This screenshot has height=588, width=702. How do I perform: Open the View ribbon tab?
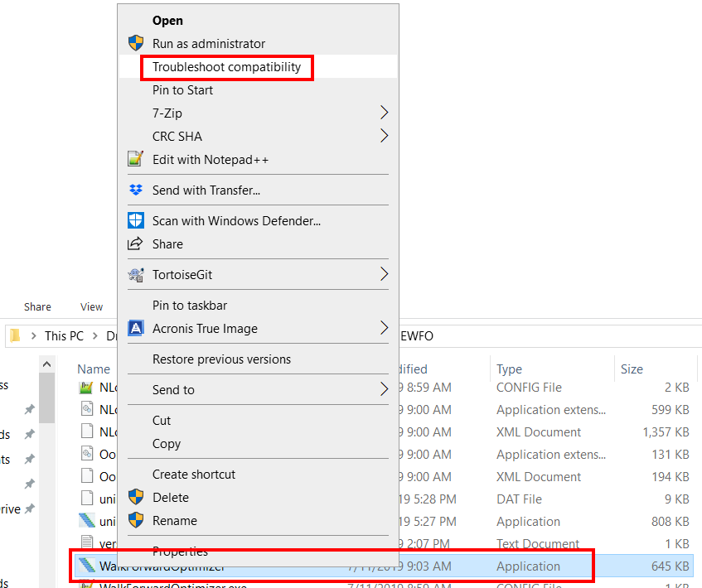click(x=91, y=306)
